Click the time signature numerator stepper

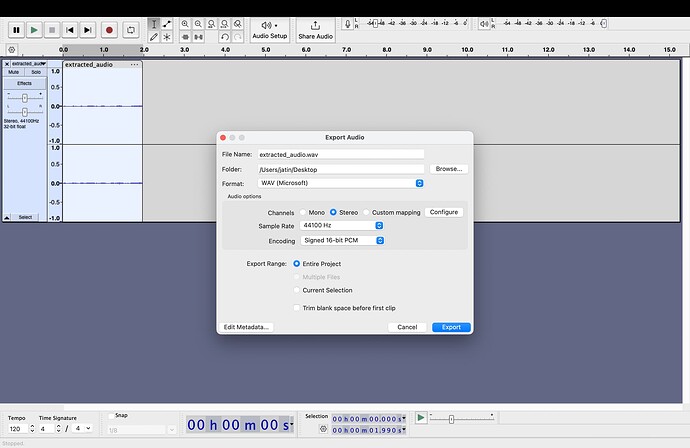tap(59, 429)
